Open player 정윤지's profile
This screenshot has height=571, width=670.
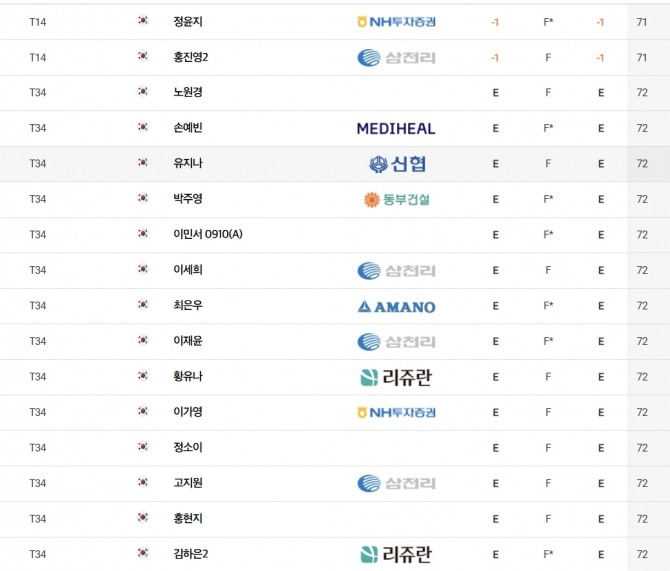187,22
